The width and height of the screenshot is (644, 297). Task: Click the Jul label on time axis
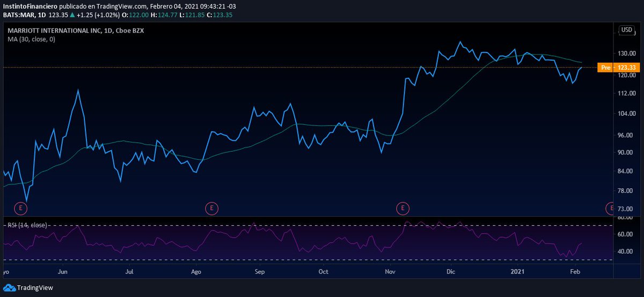click(x=129, y=272)
